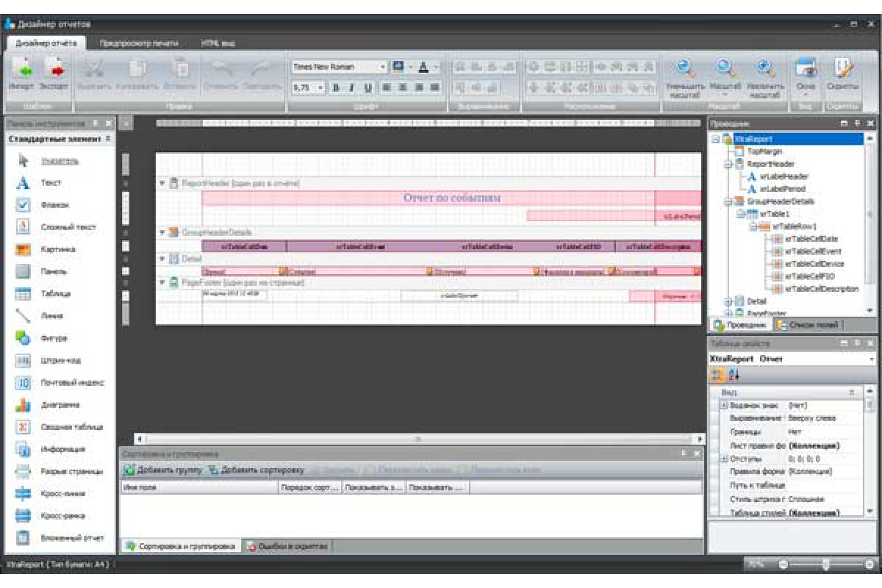Click the designer horizontal scrollbar
882x588 pixels.
pyautogui.click(x=417, y=438)
